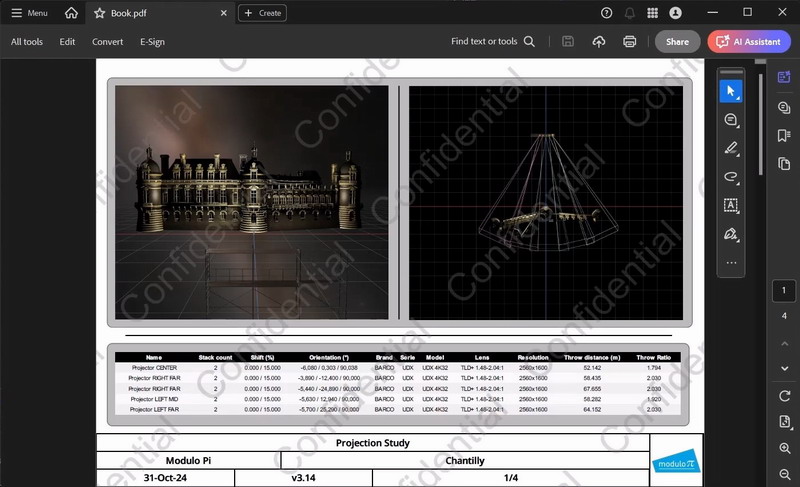Expand more tools in quick toolbar
The height and width of the screenshot is (487, 800).
click(x=731, y=263)
